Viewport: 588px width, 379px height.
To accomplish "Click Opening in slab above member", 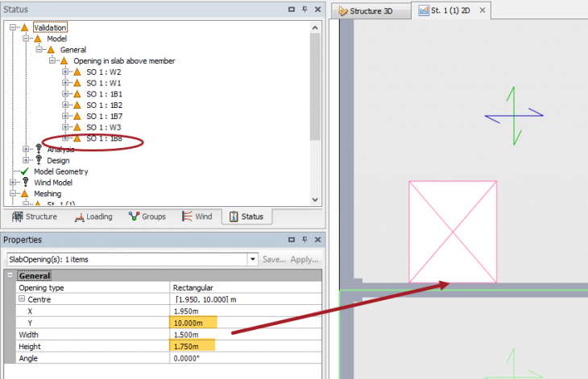I will 124,60.
